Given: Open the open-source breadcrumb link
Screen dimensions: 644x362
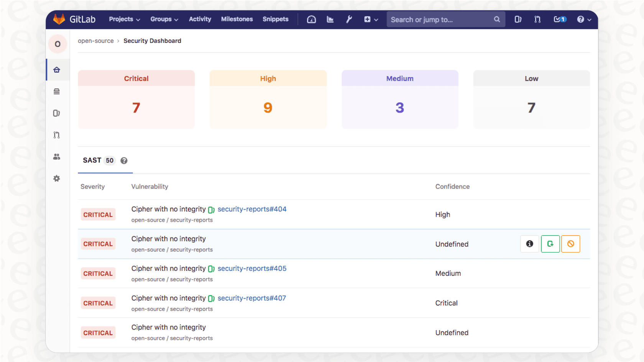Looking at the screenshot, I should coord(95,41).
